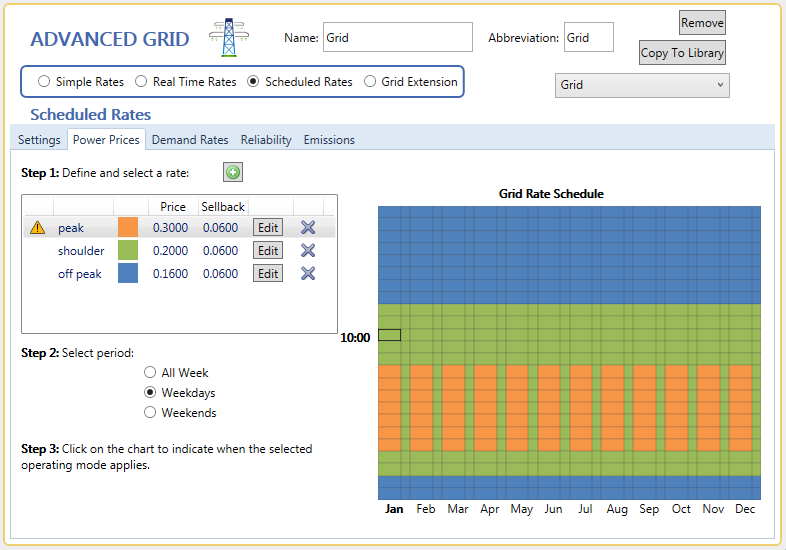Click the green add new rate icon
The height and width of the screenshot is (550, 786).
click(x=233, y=173)
